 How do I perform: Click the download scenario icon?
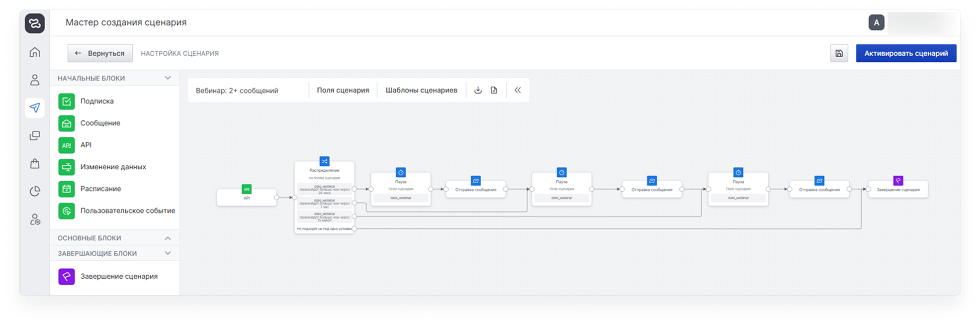point(478,90)
